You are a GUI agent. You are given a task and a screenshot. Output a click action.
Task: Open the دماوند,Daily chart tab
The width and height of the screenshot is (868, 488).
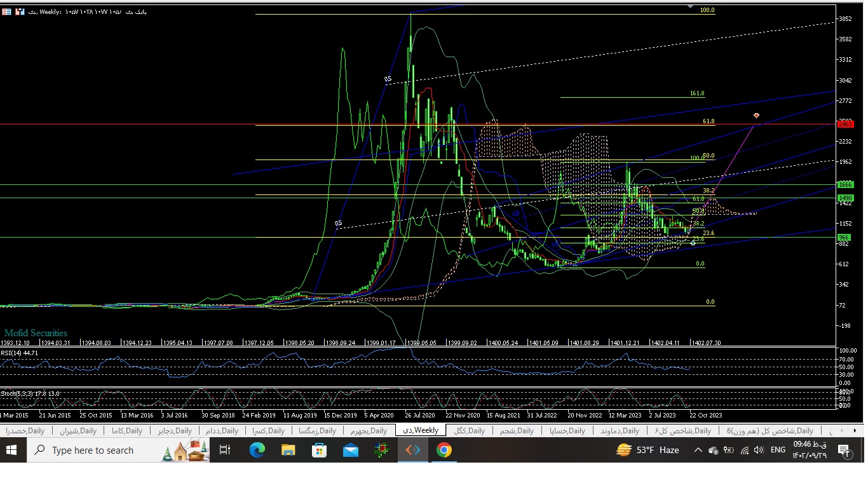click(x=620, y=431)
